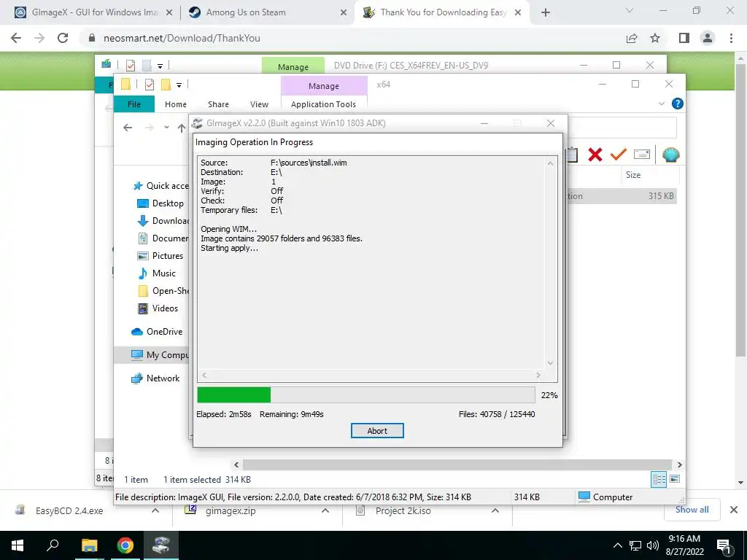Open Downloads in navigation pane
The image size is (747, 560).
(x=163, y=221)
